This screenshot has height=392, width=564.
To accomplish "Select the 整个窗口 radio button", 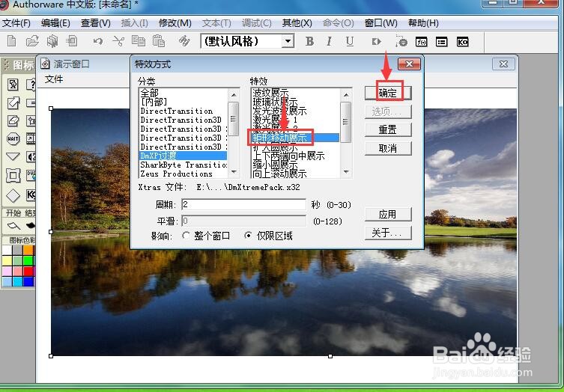I will click(186, 236).
